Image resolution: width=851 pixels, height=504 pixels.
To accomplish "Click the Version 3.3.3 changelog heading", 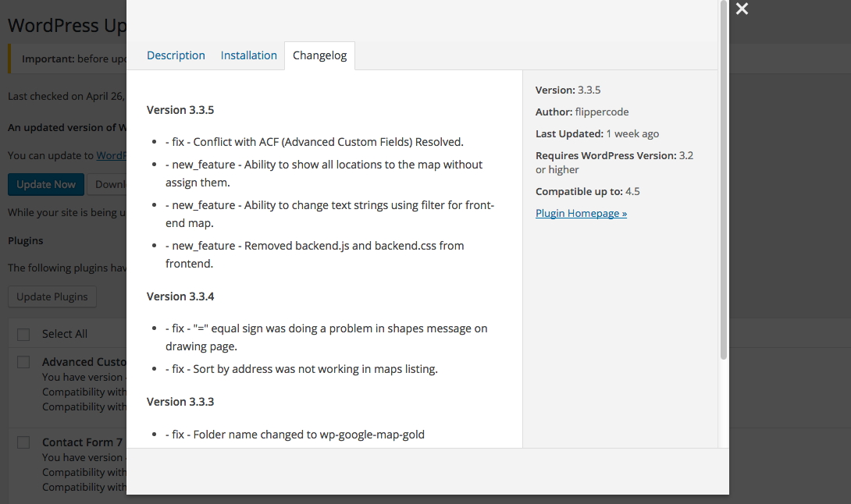I will 180,402.
